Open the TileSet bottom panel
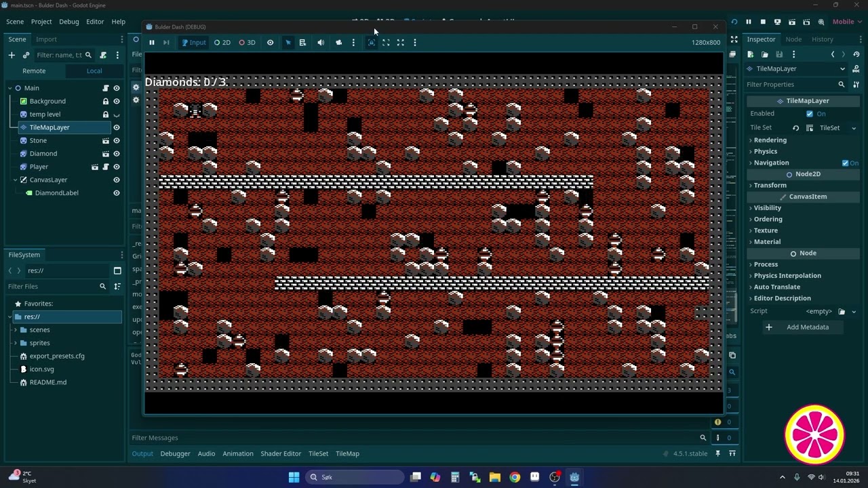Image resolution: width=868 pixels, height=488 pixels. point(318,453)
